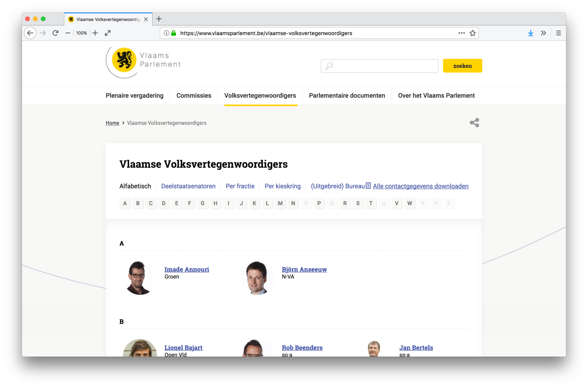Enter fullscreen with diagonal arrows icon
The width and height of the screenshot is (588, 388).
point(108,33)
